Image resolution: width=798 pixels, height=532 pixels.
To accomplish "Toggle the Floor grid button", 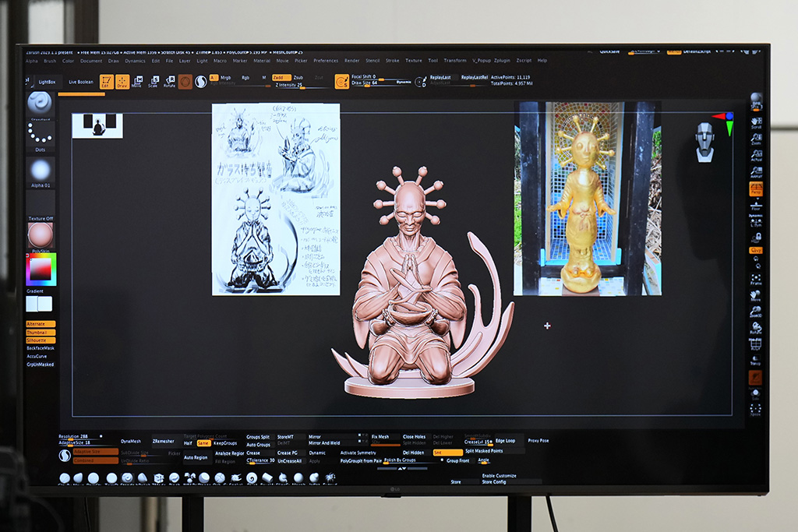I will click(x=756, y=205).
